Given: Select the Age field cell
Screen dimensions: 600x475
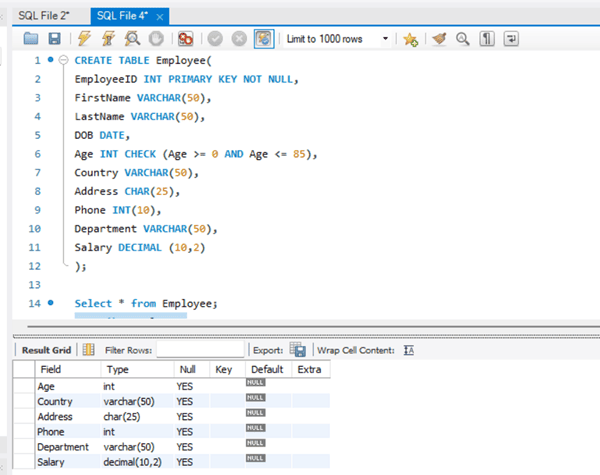Looking at the screenshot, I should tap(68, 386).
